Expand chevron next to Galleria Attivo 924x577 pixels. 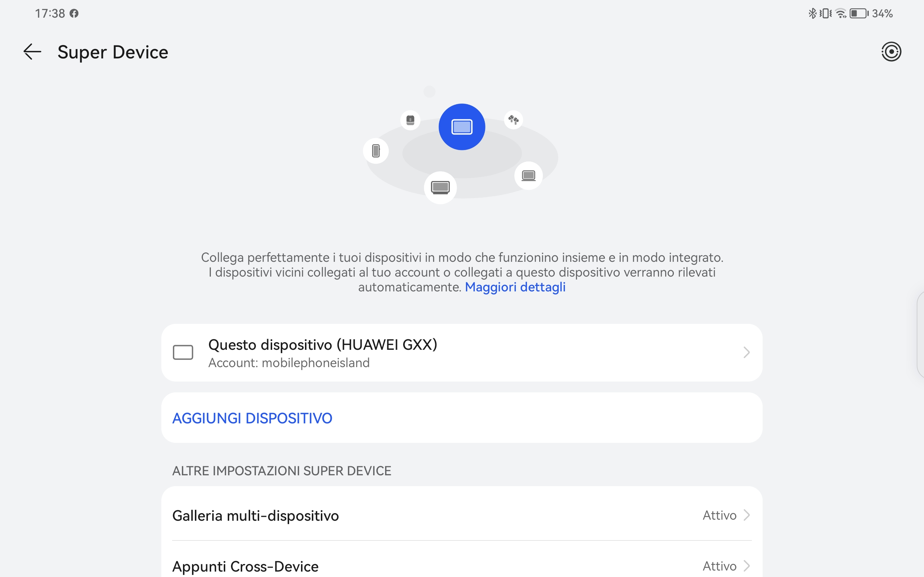746,515
